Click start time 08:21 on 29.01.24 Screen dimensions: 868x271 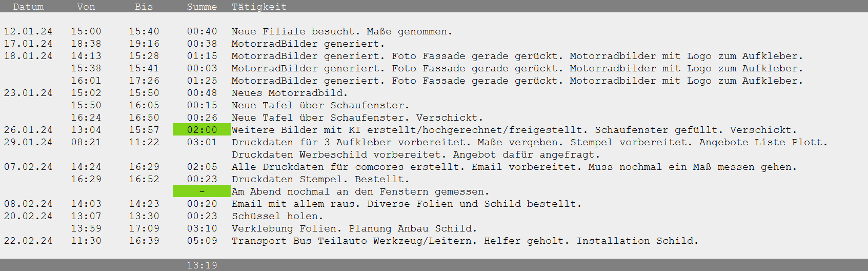(86, 142)
